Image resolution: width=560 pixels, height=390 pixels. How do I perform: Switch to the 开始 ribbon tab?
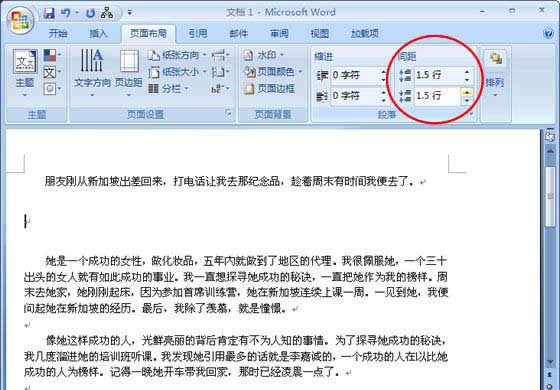coord(58,34)
